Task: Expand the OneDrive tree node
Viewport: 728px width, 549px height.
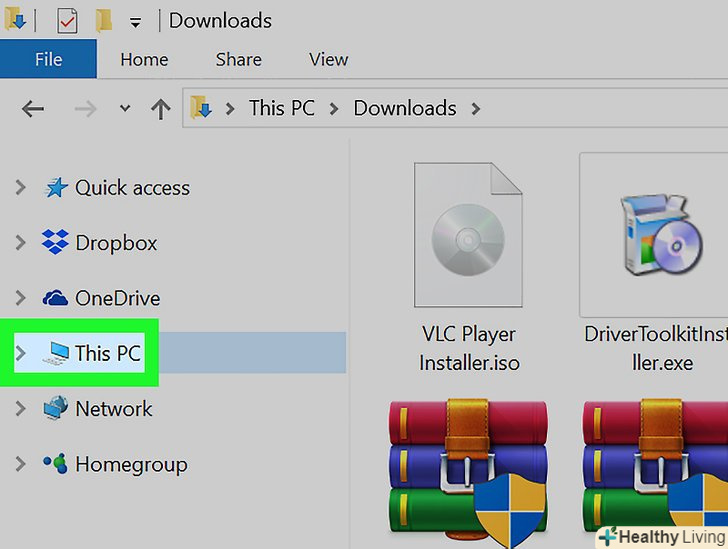Action: (20, 298)
